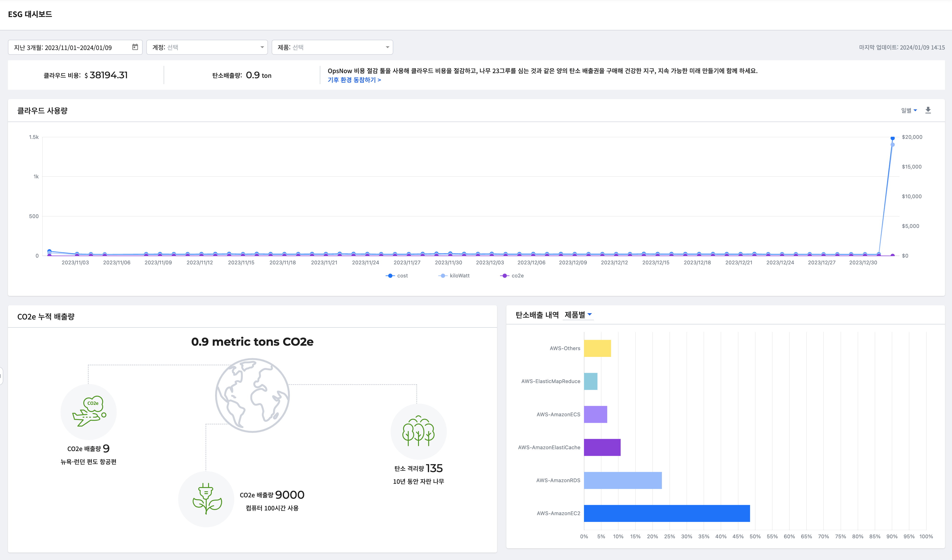Image resolution: width=952 pixels, height=560 pixels.
Task: Open the 계정 account selection dropdown
Action: (x=207, y=47)
